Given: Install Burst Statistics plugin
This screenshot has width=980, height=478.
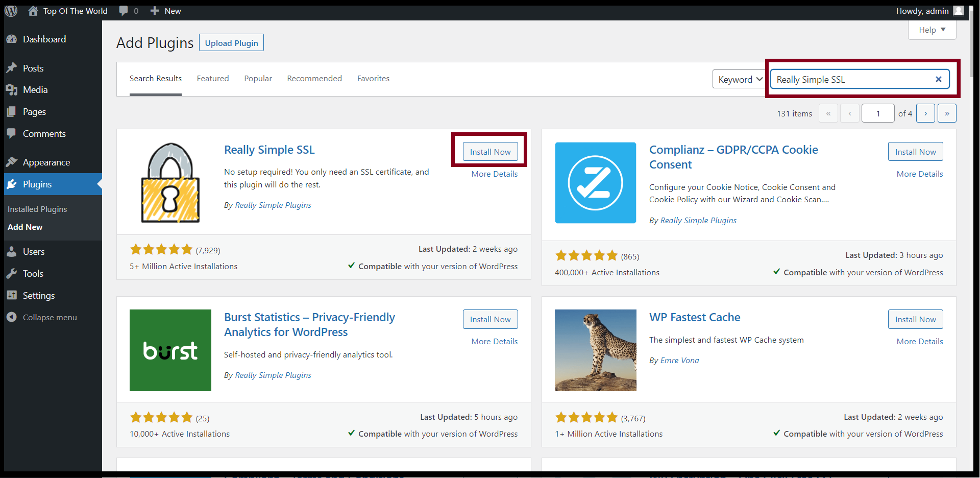Looking at the screenshot, I should (491, 319).
